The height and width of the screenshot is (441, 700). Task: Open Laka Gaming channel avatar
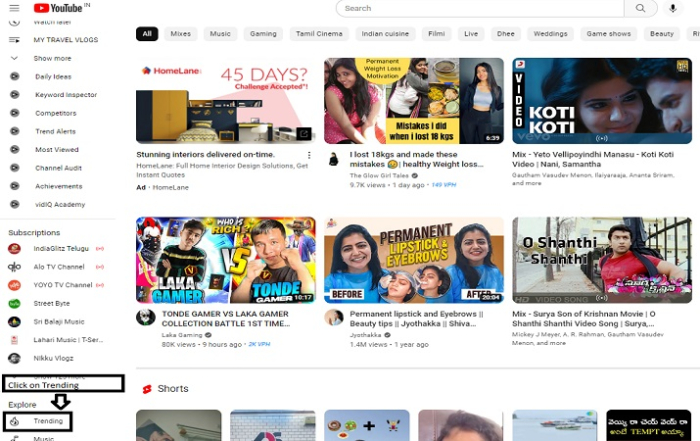(x=146, y=318)
